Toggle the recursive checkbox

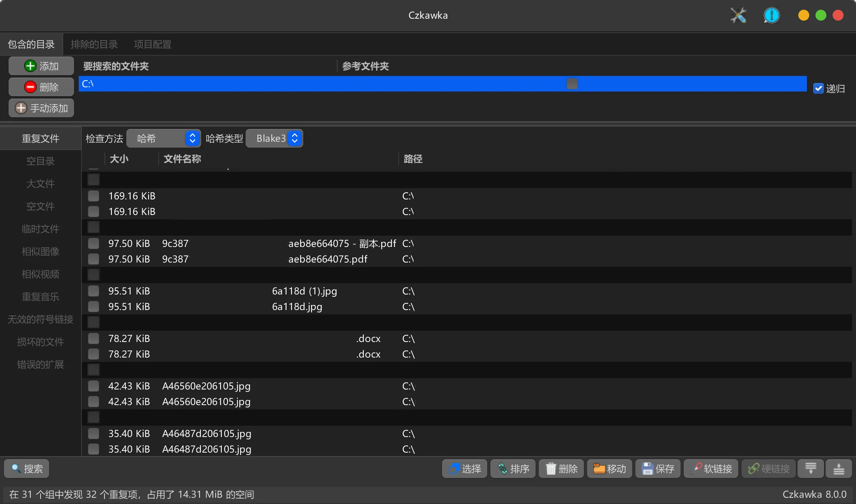pyautogui.click(x=819, y=88)
